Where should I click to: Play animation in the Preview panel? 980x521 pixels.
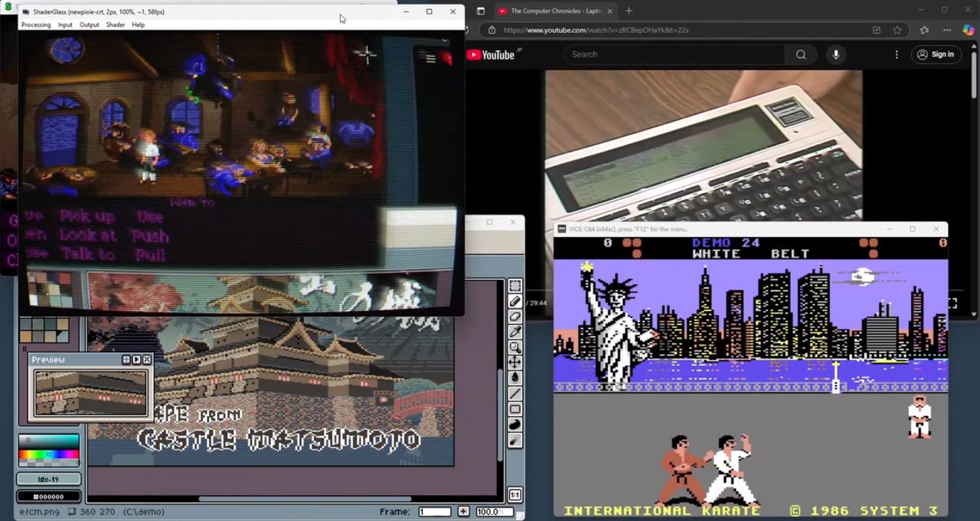click(136, 359)
